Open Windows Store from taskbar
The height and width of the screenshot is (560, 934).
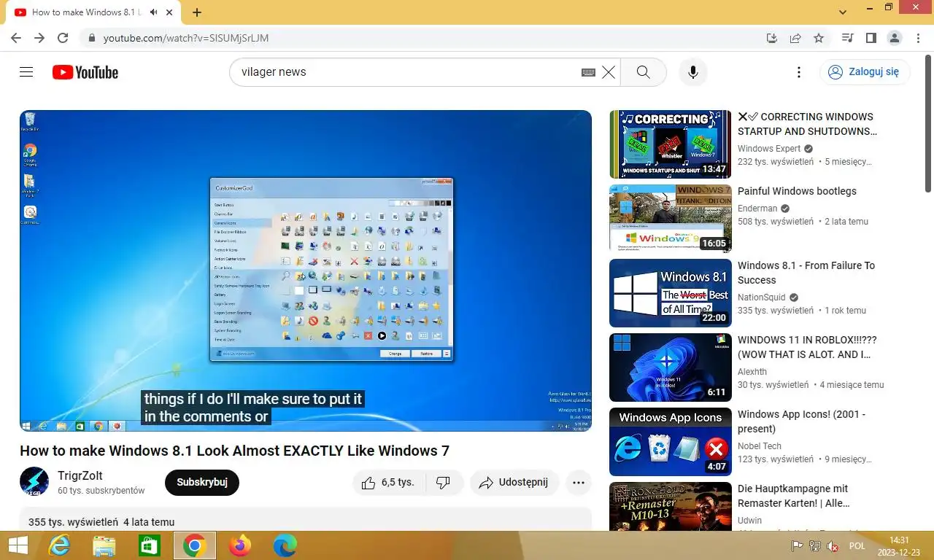tap(150, 545)
